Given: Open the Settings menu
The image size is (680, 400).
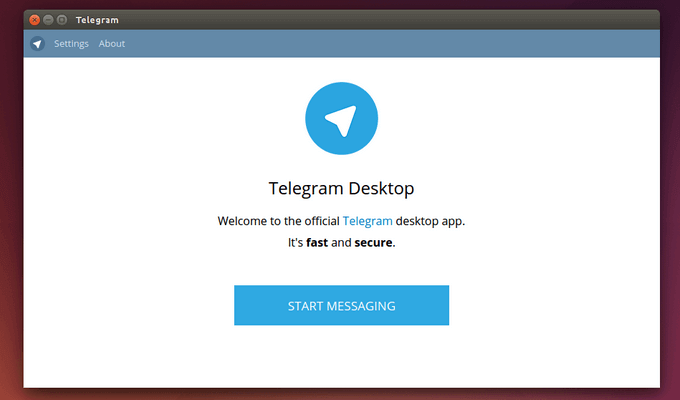Looking at the screenshot, I should click(71, 43).
